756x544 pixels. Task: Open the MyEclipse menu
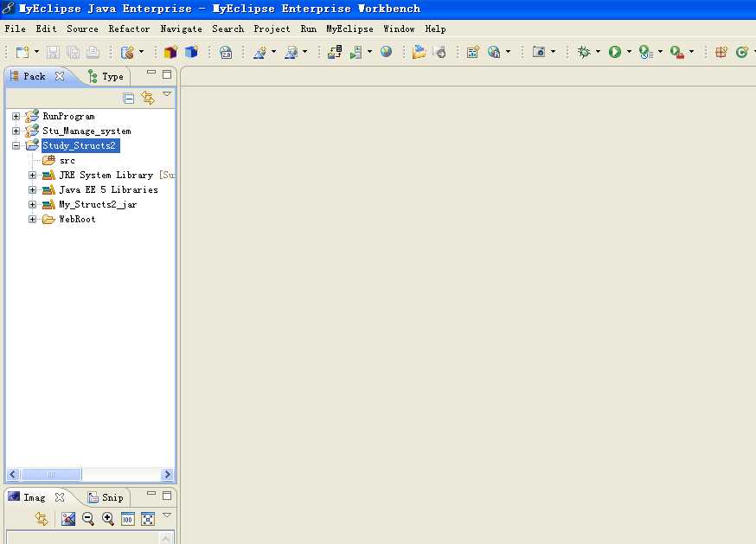click(349, 29)
